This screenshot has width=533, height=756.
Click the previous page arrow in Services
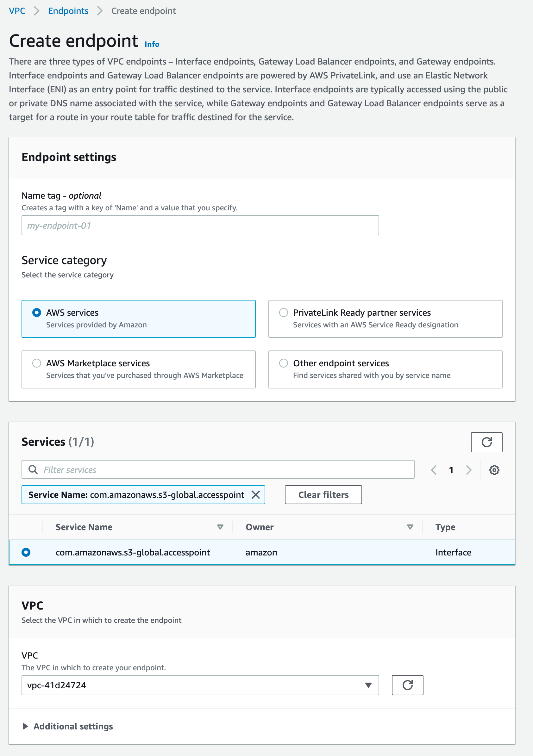tap(434, 470)
